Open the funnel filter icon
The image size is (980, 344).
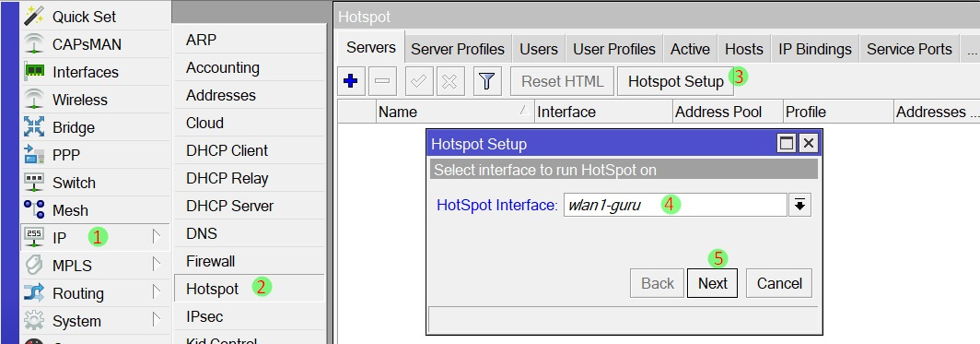click(487, 81)
